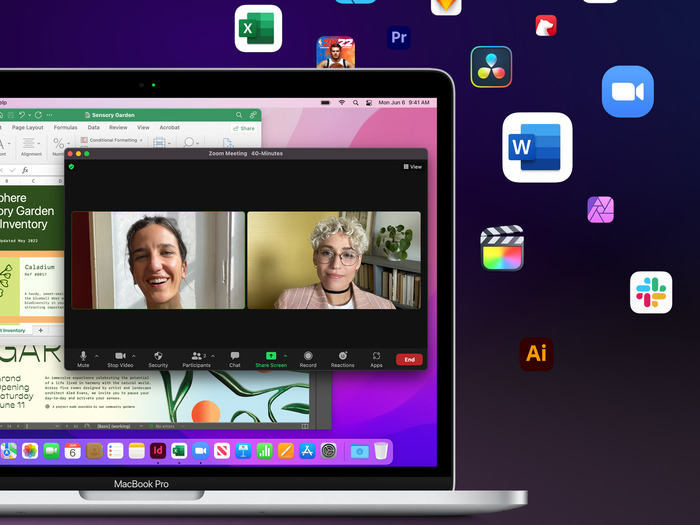Image resolution: width=700 pixels, height=525 pixels.
Task: Open the Zoom Chat panel
Action: (235, 359)
